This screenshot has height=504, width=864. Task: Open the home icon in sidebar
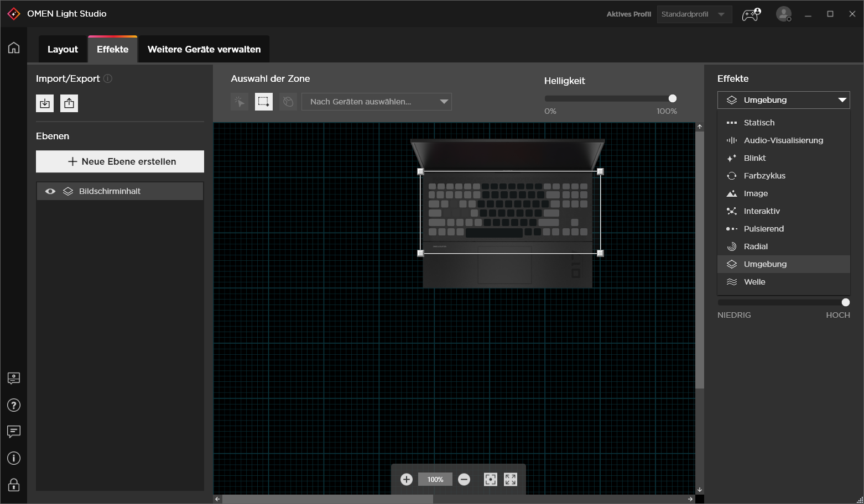click(14, 48)
